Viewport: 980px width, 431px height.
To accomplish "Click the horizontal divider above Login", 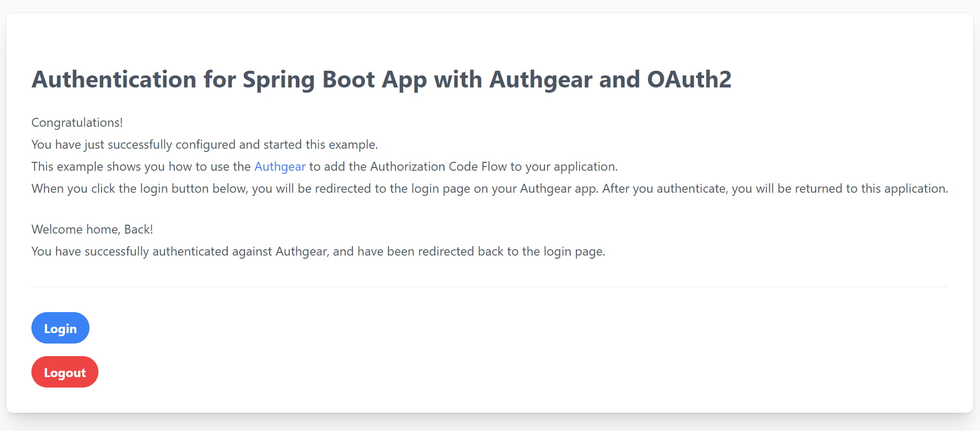I will point(489,286).
